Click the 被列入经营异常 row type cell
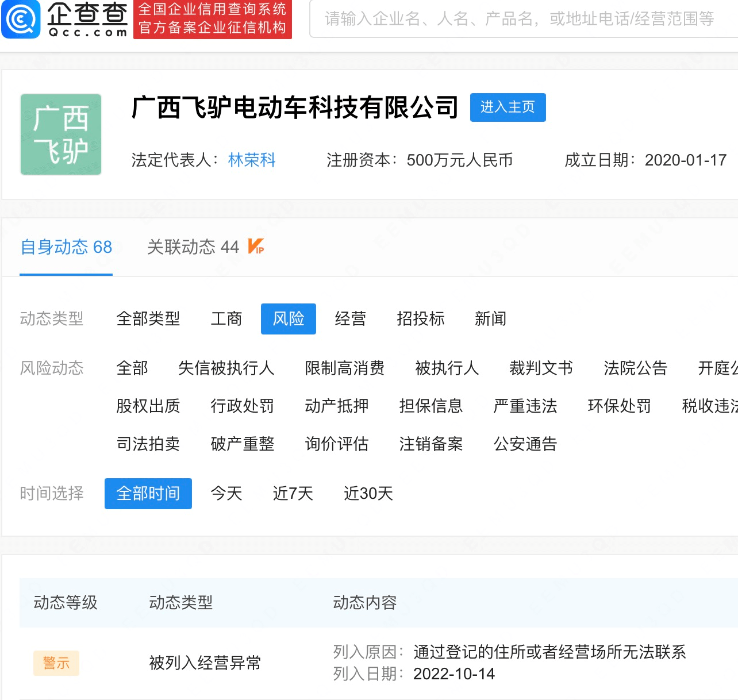738x700 pixels. 205,663
